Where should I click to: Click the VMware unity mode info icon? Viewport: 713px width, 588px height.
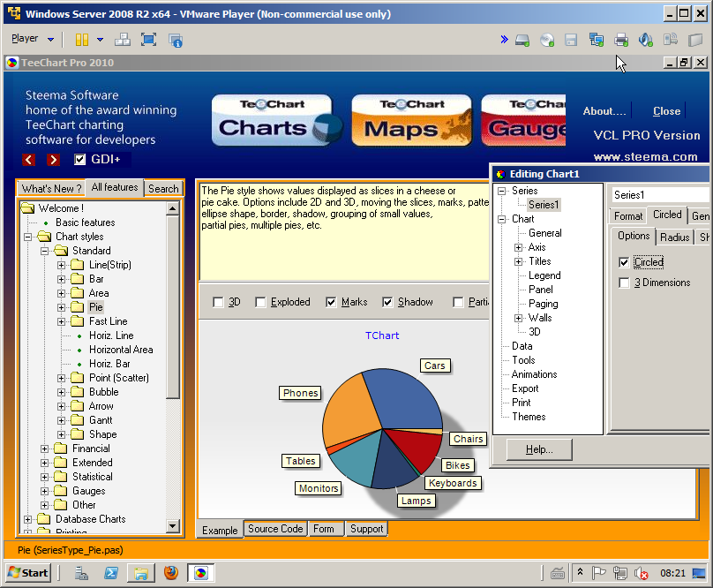[175, 40]
